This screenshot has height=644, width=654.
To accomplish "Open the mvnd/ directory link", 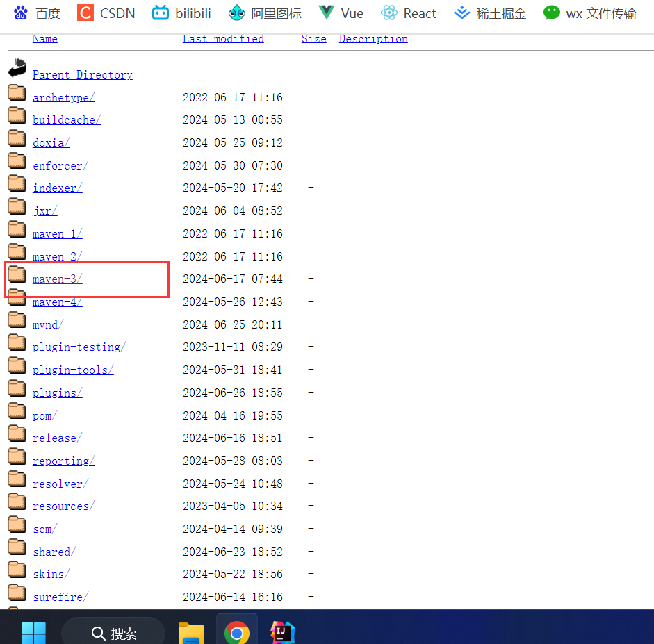I will tap(48, 324).
